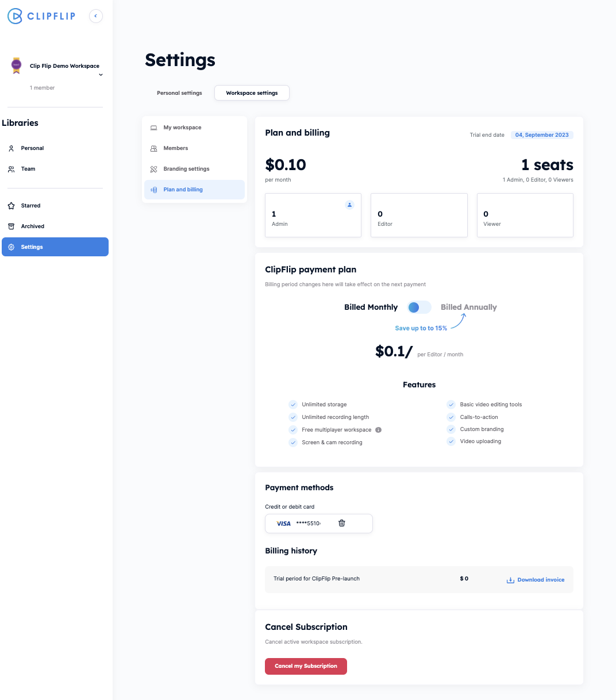The height and width of the screenshot is (700, 616).
Task: Click the trial end date badge
Action: coord(542,135)
